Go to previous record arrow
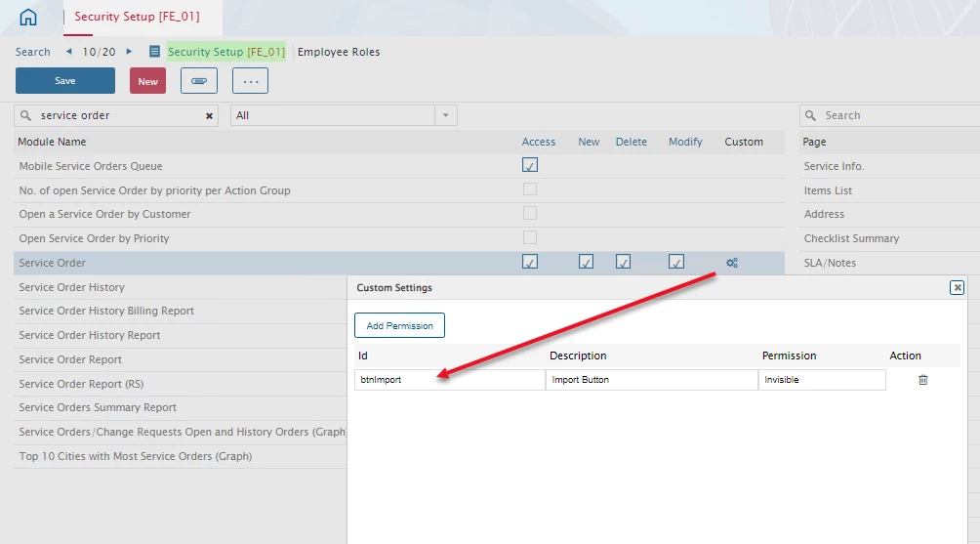980x544 pixels. coord(68,51)
